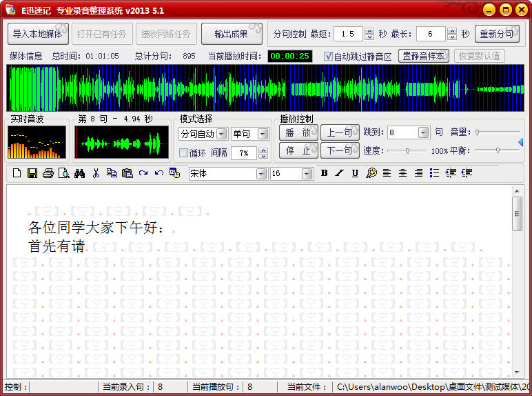Click the 播放 play button
Screen dimensions: 532x396
[298, 132]
